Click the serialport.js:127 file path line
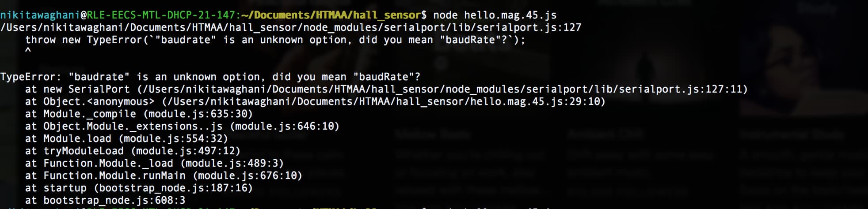 tap(291, 28)
